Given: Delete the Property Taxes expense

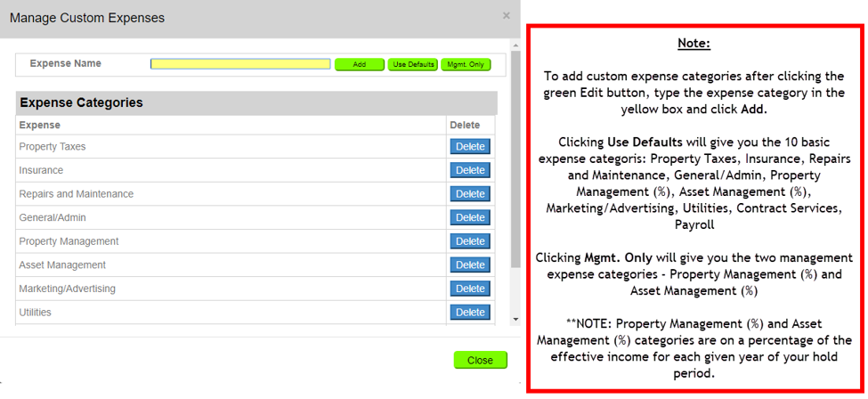Looking at the screenshot, I should click(470, 146).
